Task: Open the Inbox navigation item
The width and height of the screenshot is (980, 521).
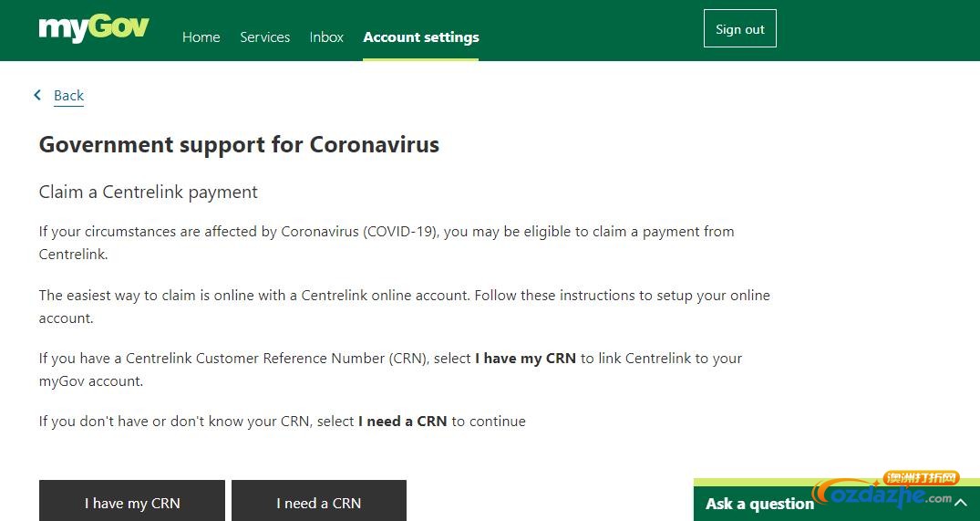Action: pos(326,36)
